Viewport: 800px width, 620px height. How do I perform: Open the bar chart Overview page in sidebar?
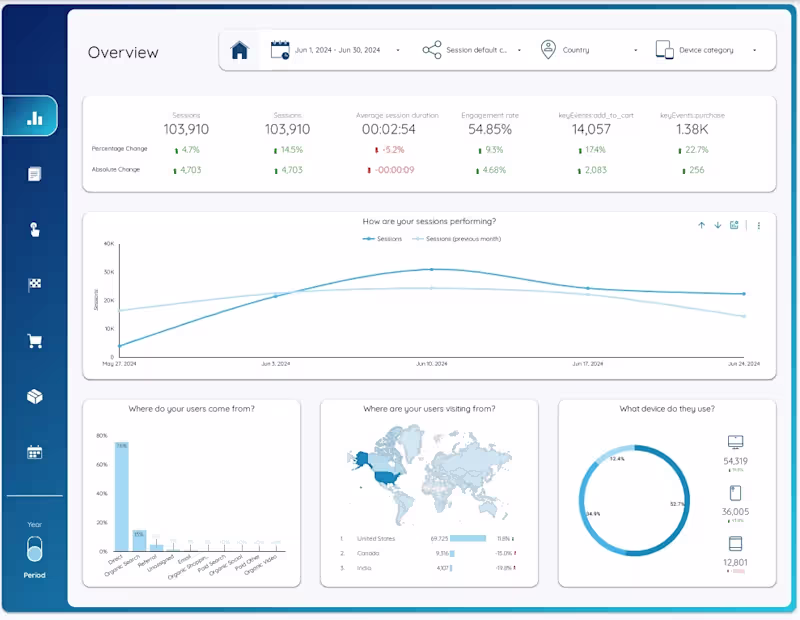tap(35, 118)
